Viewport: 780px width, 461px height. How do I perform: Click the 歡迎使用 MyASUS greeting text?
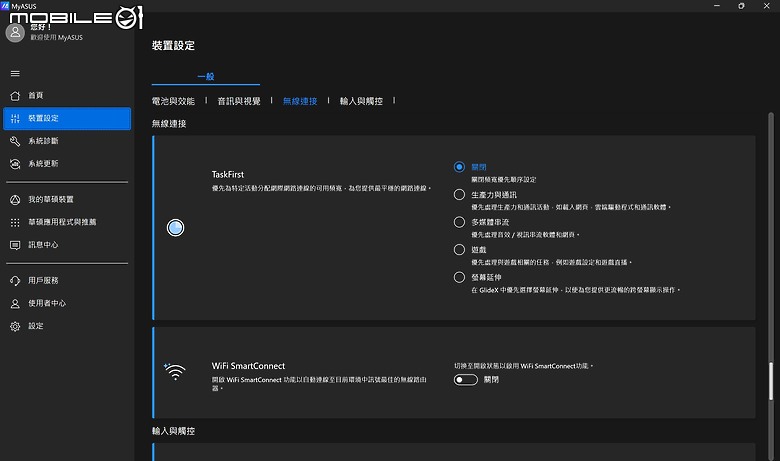[x=56, y=37]
